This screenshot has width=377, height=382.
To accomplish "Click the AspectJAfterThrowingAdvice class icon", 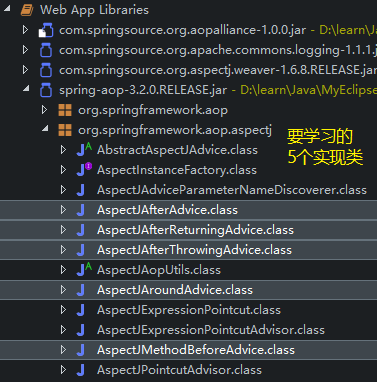I will (80, 250).
